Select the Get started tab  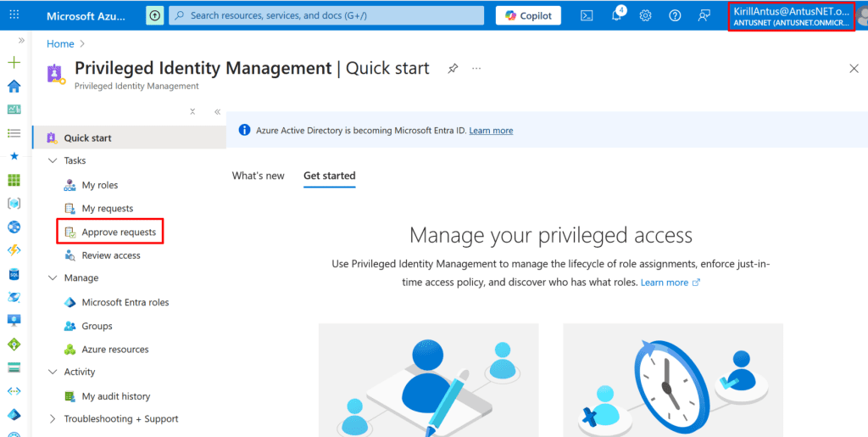click(x=329, y=176)
